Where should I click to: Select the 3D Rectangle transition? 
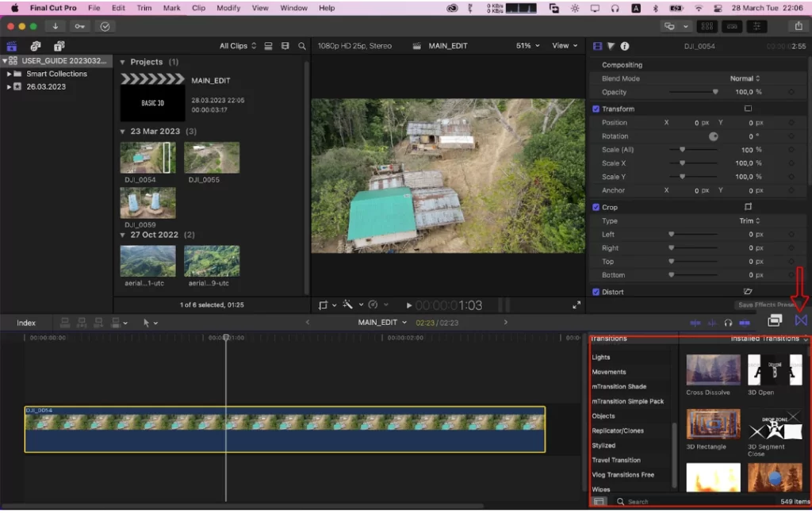(x=713, y=424)
